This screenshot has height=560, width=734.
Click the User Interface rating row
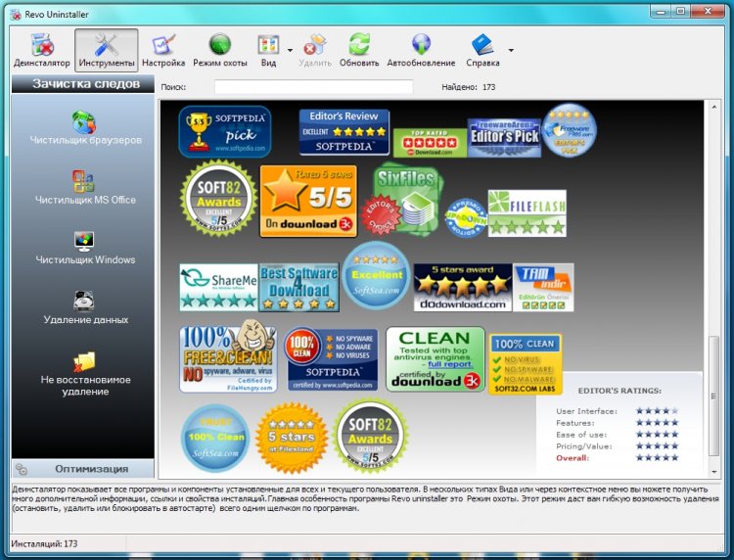pos(617,411)
